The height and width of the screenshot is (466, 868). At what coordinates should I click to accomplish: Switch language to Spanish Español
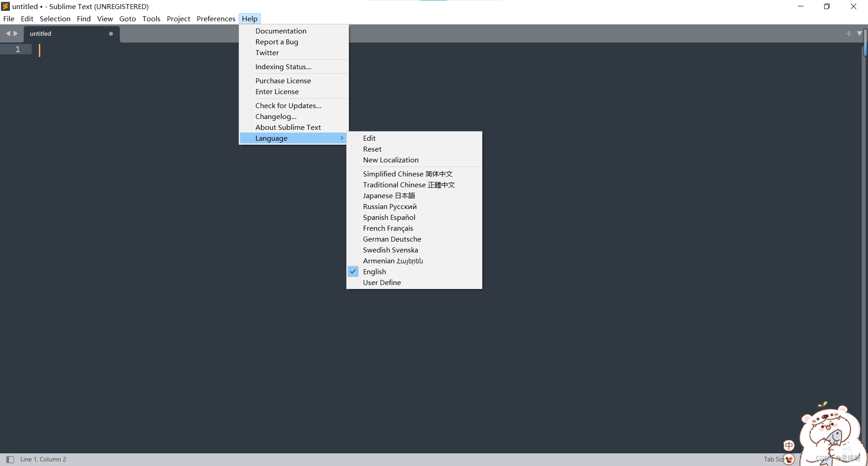(x=414, y=217)
